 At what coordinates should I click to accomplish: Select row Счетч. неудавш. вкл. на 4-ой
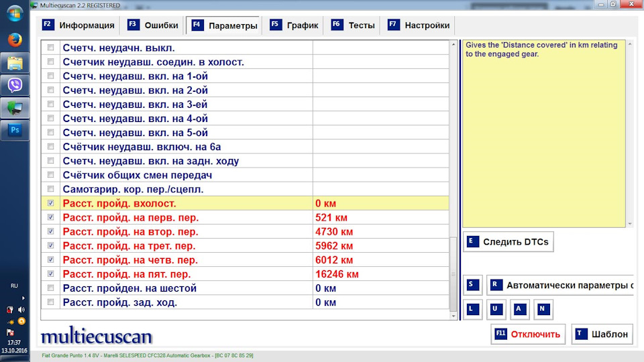point(245,118)
